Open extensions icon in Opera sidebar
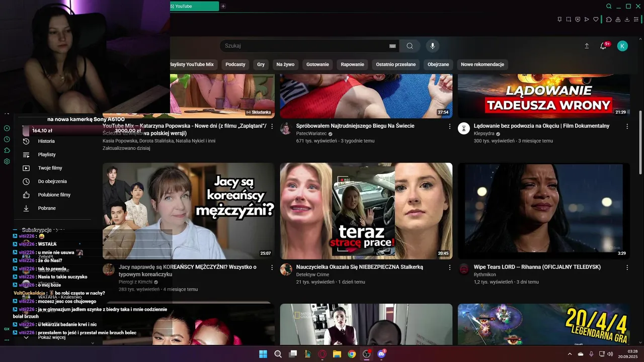Screen dimensions: 644x362 [7, 150]
